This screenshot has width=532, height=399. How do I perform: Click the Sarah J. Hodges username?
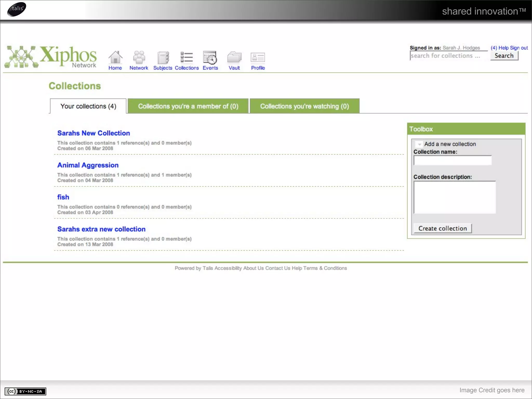(461, 48)
